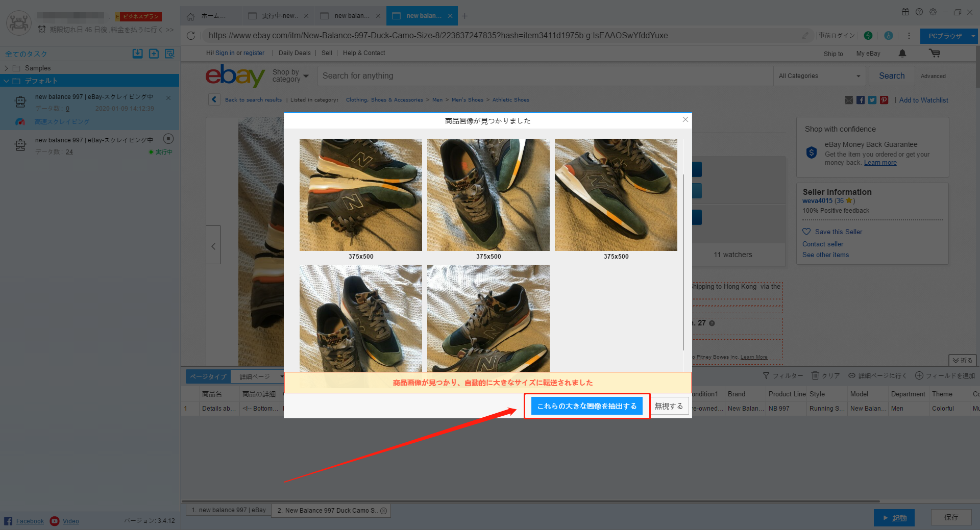Click the 詳細ページに行く option

[877, 375]
